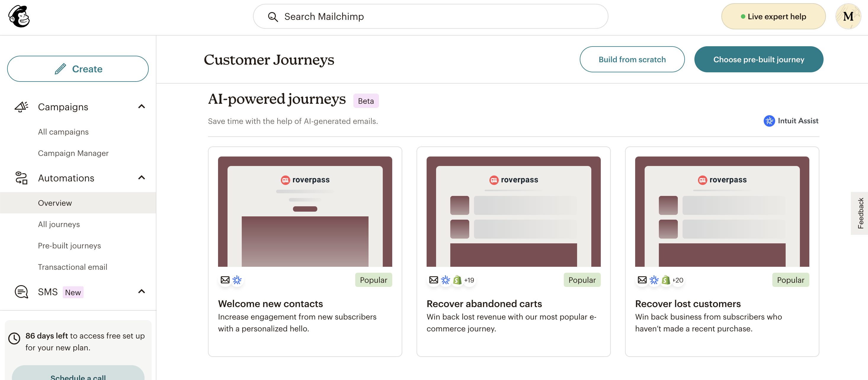868x380 pixels.
Task: Open Transactional email
Action: [73, 267]
